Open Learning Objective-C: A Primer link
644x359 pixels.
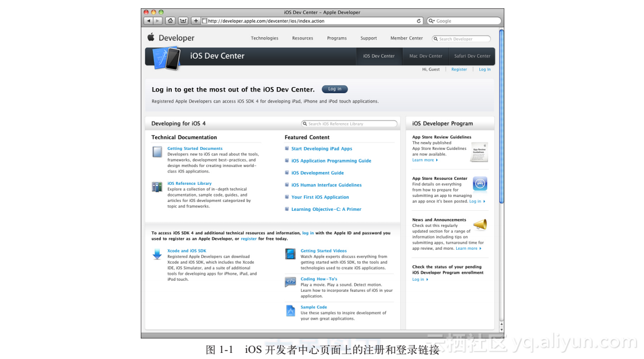326,209
